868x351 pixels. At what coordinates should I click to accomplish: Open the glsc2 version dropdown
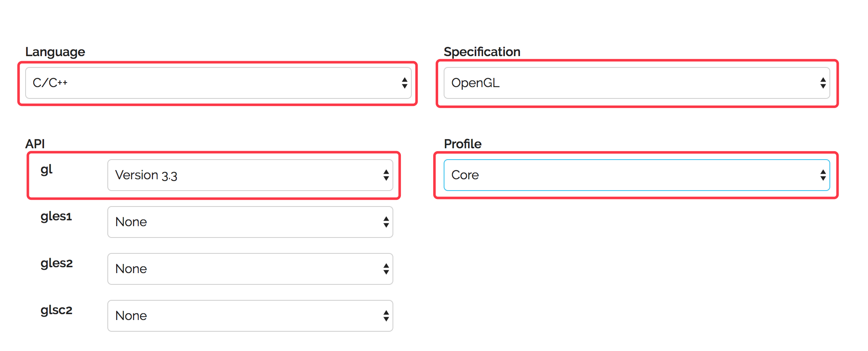[x=250, y=316]
